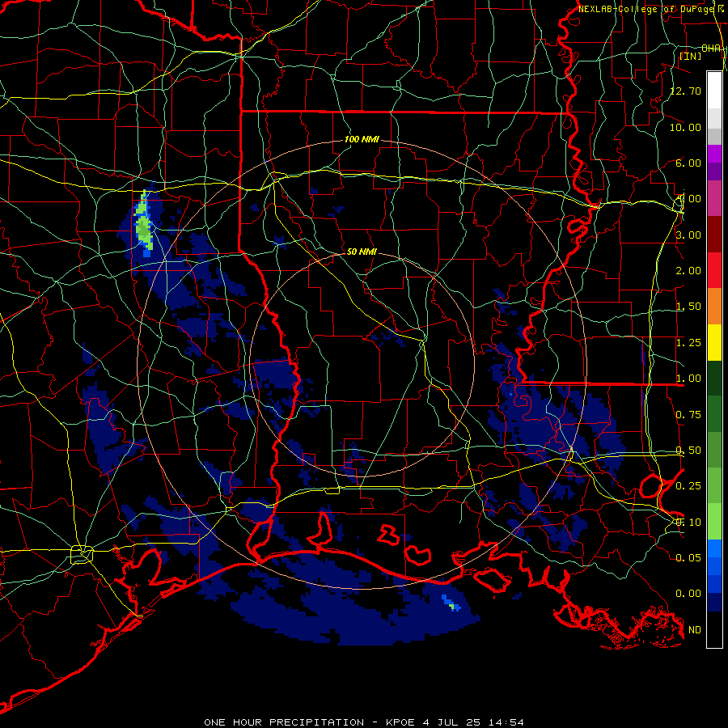728x728 pixels.
Task: Click the 0.25 legend value
Action: 688,486
